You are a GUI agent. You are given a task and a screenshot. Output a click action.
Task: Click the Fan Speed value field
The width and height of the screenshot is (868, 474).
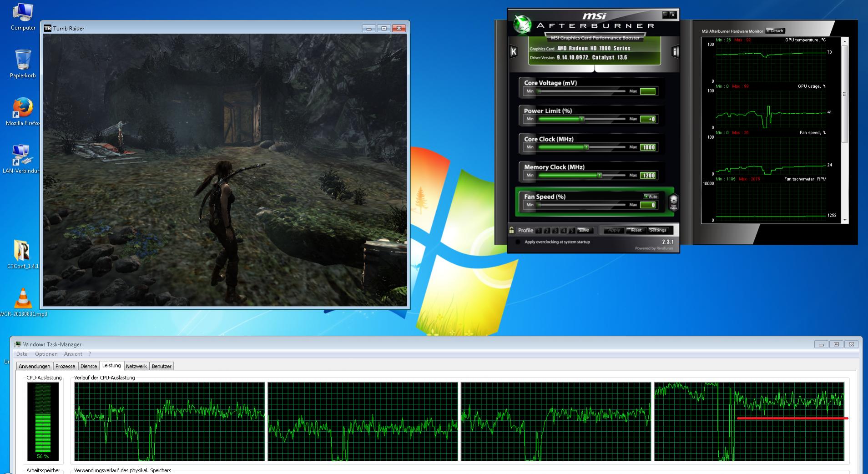[648, 205]
